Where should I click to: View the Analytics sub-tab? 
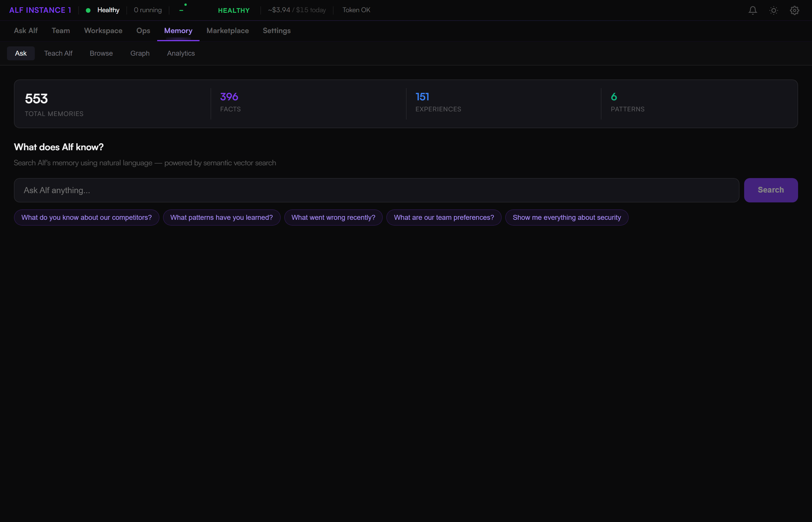[x=181, y=53]
